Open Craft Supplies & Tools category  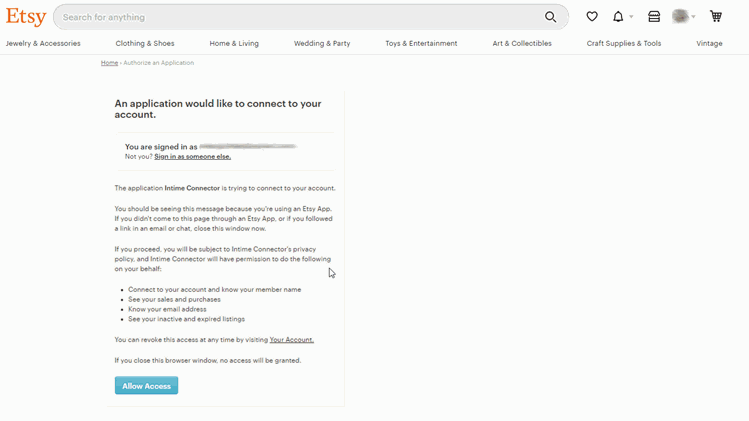[x=624, y=44]
